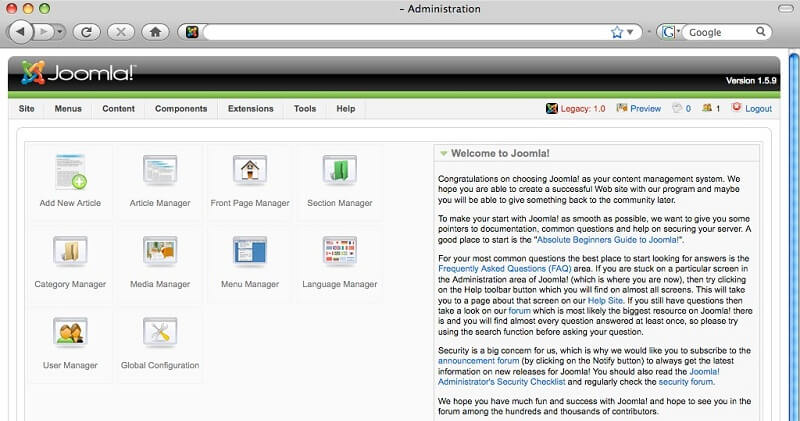Open the Front Page Manager icon
This screenshot has width=800, height=421.
pos(250,171)
